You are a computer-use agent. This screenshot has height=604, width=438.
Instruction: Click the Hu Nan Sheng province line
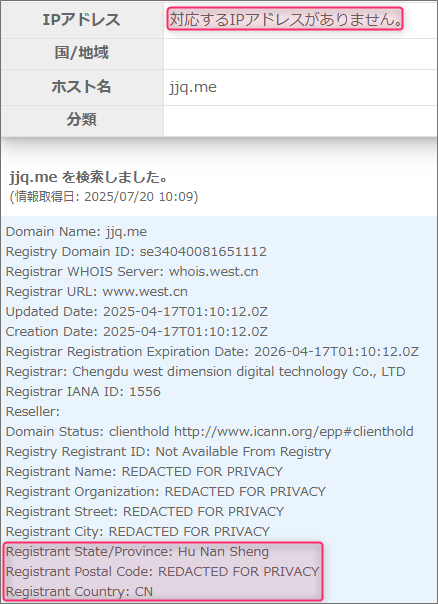(137, 552)
